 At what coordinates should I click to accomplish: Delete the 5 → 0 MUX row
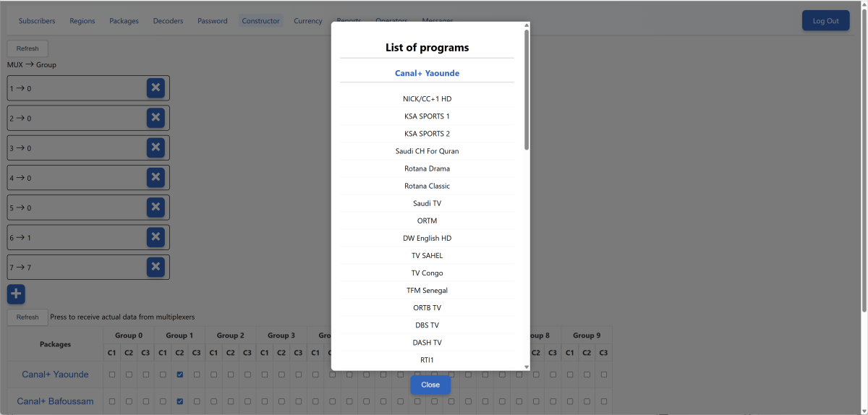[156, 208]
